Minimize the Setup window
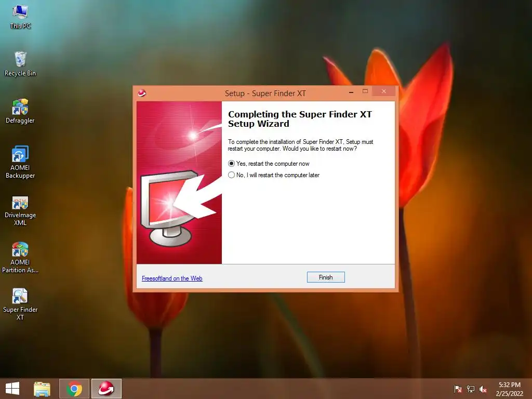The image size is (532, 399). click(x=351, y=91)
